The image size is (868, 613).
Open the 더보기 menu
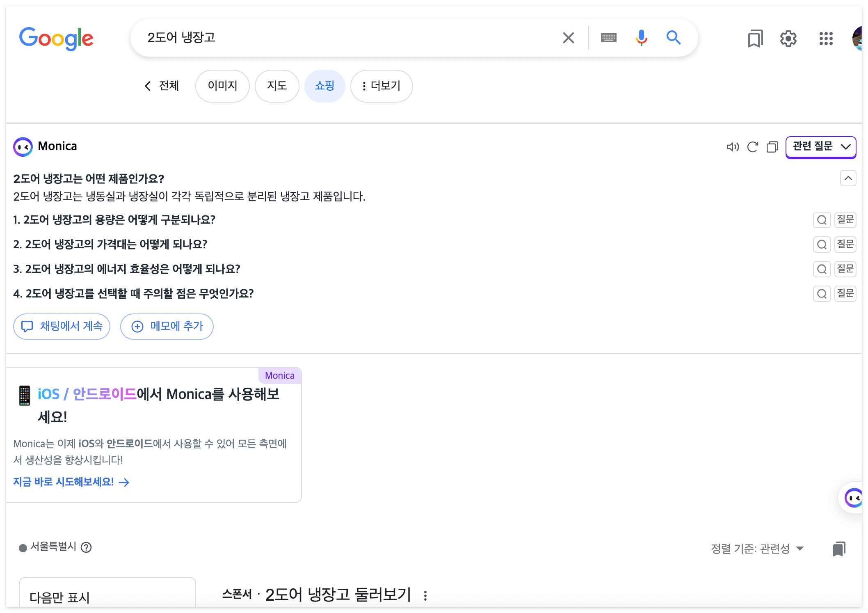pos(381,86)
